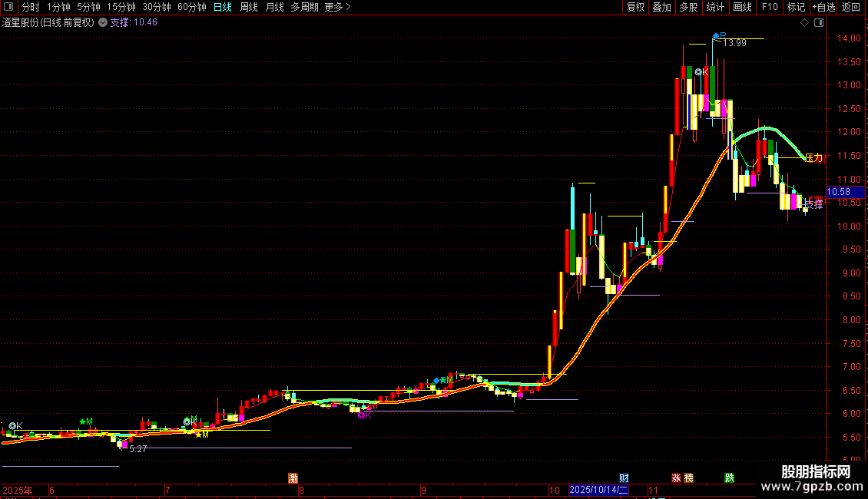The width and height of the screenshot is (868, 499).
Task: Click the green star M signal in June
Action: pyautogui.click(x=86, y=421)
